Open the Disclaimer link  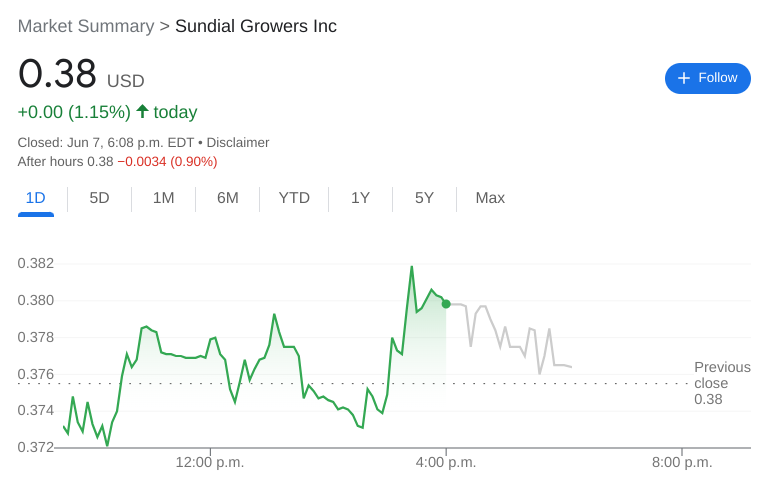(238, 143)
